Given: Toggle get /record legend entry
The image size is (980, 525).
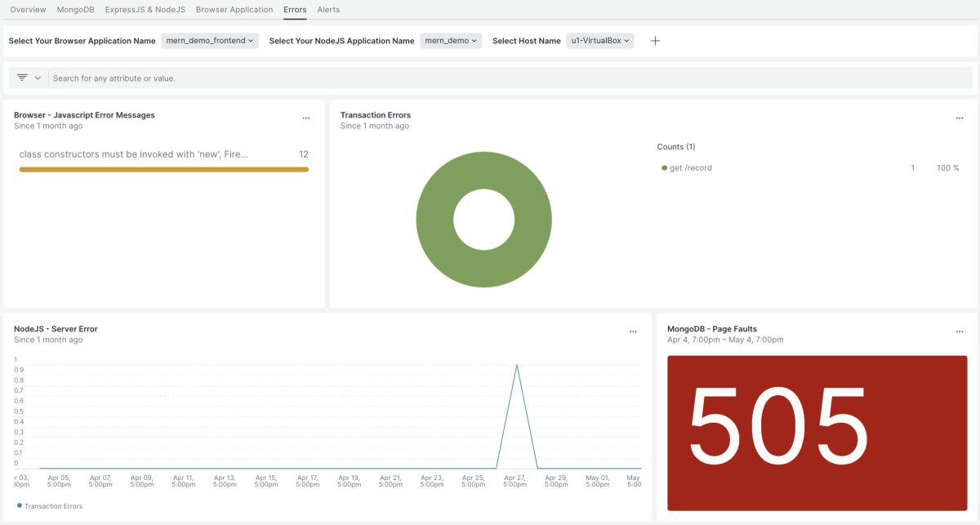Looking at the screenshot, I should click(x=690, y=168).
